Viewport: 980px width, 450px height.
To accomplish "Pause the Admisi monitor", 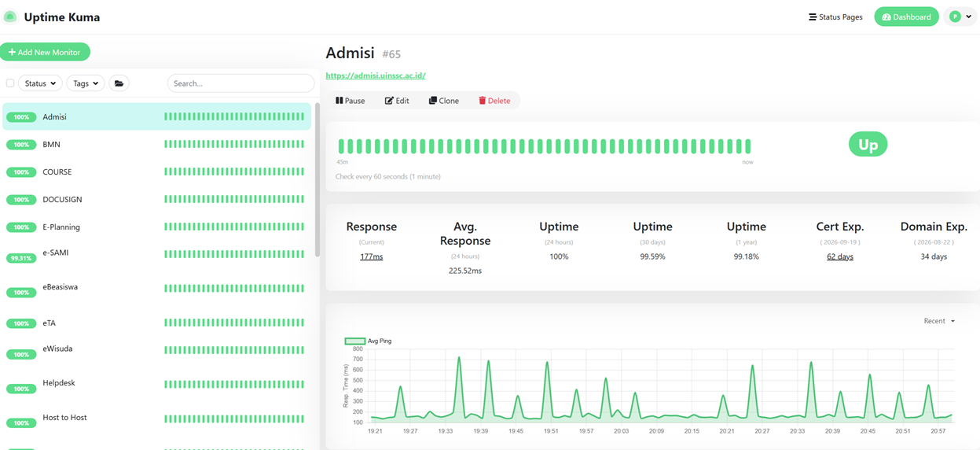I will click(x=351, y=101).
